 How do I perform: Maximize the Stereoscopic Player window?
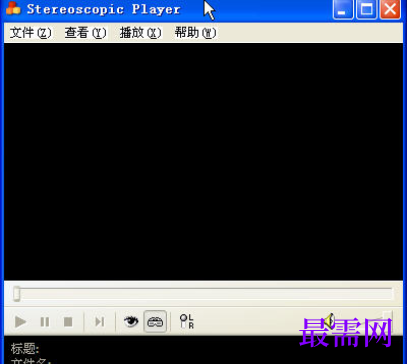[x=367, y=9]
